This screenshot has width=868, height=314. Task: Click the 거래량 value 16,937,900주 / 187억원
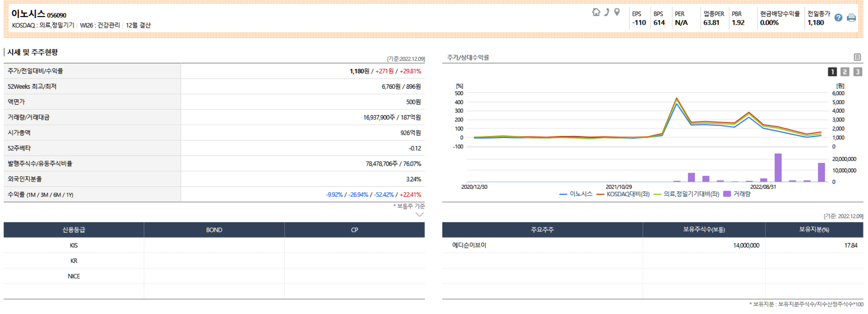[392, 117]
